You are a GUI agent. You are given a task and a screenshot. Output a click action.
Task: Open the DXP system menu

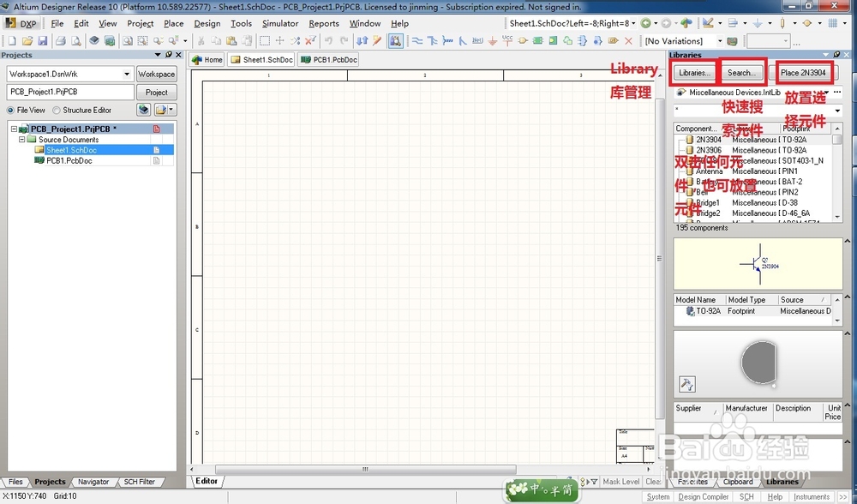pyautogui.click(x=21, y=23)
